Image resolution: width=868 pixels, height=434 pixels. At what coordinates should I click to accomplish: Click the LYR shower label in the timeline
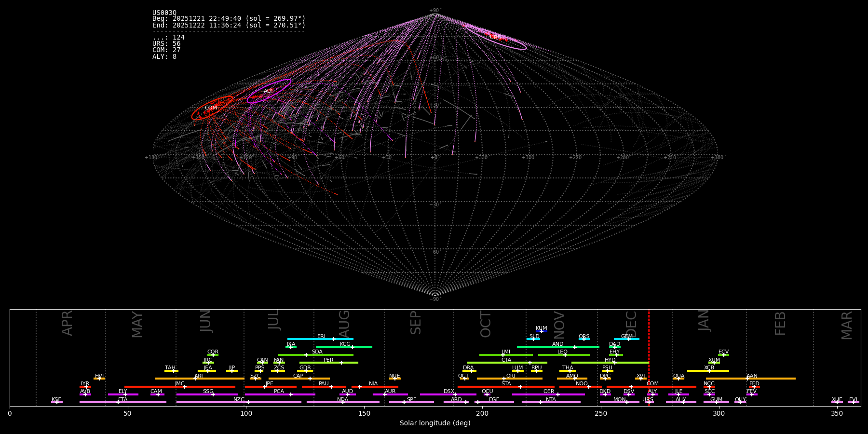click(x=85, y=384)
